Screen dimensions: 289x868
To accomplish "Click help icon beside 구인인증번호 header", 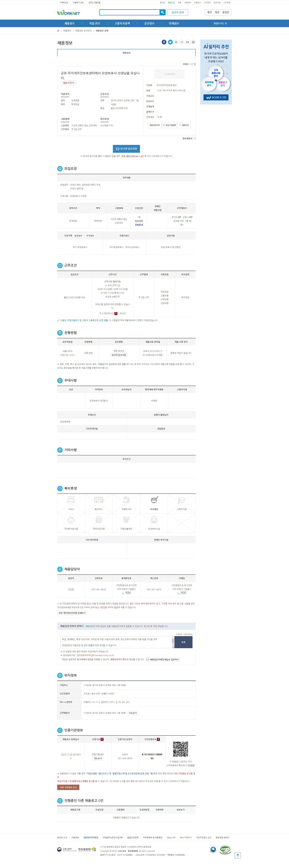I will 158,739.
